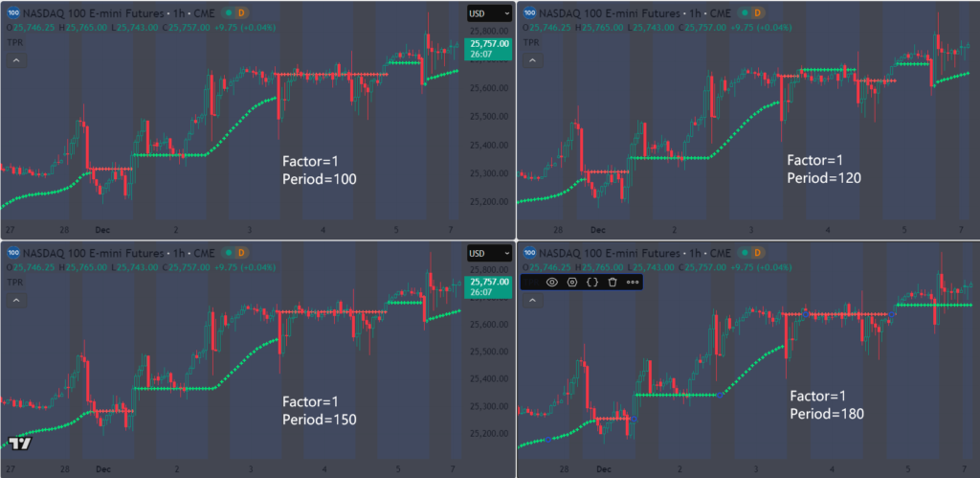Click the TPR legend label in Period=150 chart

pos(14,283)
